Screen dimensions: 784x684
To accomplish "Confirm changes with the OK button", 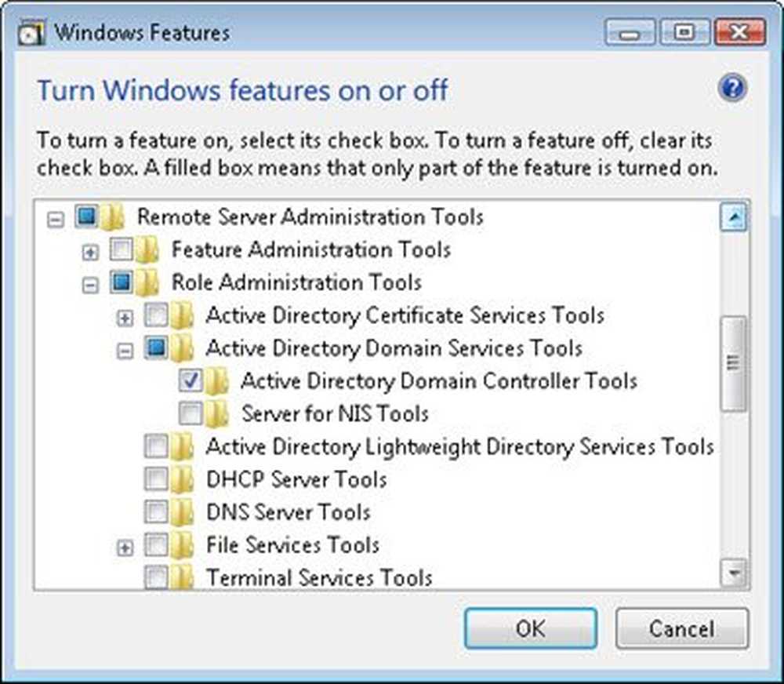I will pyautogui.click(x=531, y=628).
